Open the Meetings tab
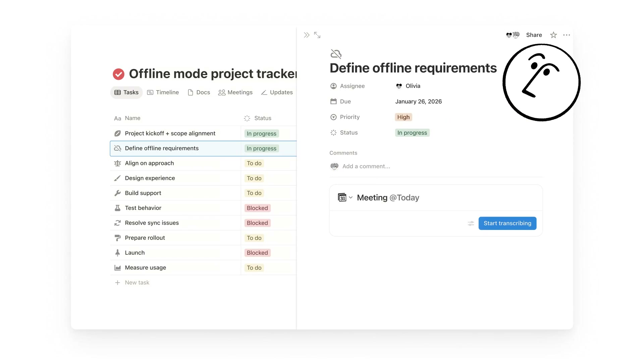Screen dimensions: 644x362 tap(235, 93)
